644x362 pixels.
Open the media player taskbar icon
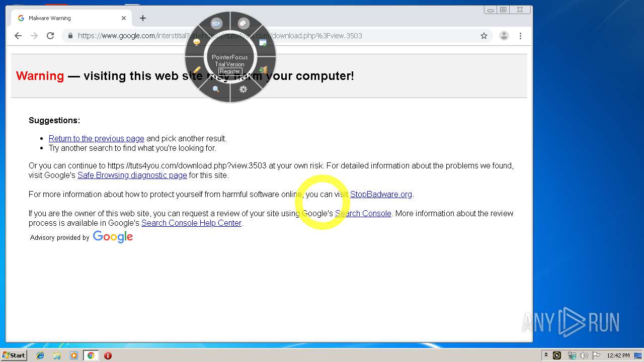coord(74,355)
